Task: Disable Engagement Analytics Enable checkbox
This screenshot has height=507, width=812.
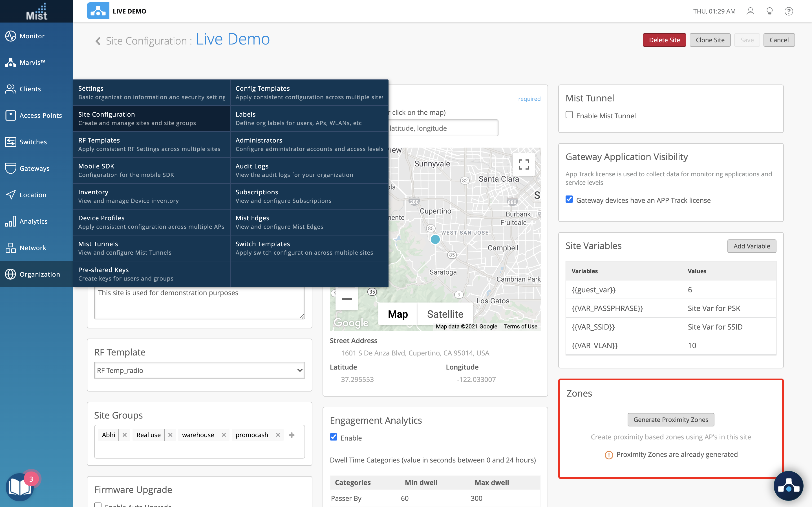Action: (334, 437)
